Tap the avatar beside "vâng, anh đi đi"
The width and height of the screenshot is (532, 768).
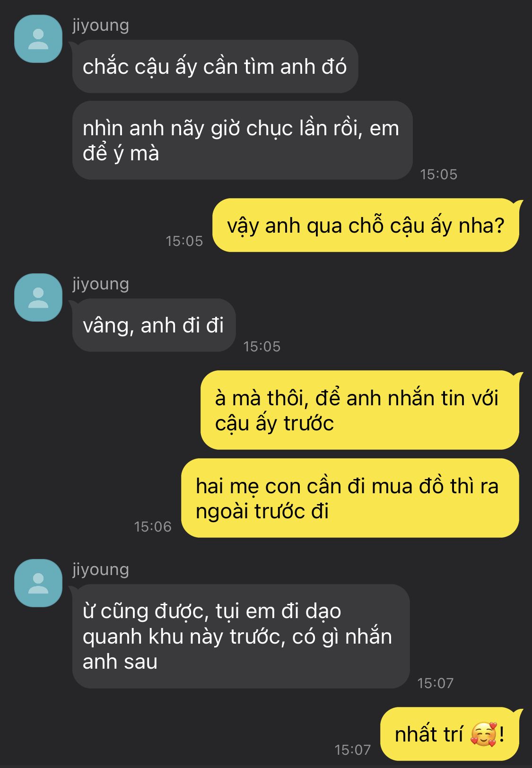click(x=38, y=297)
